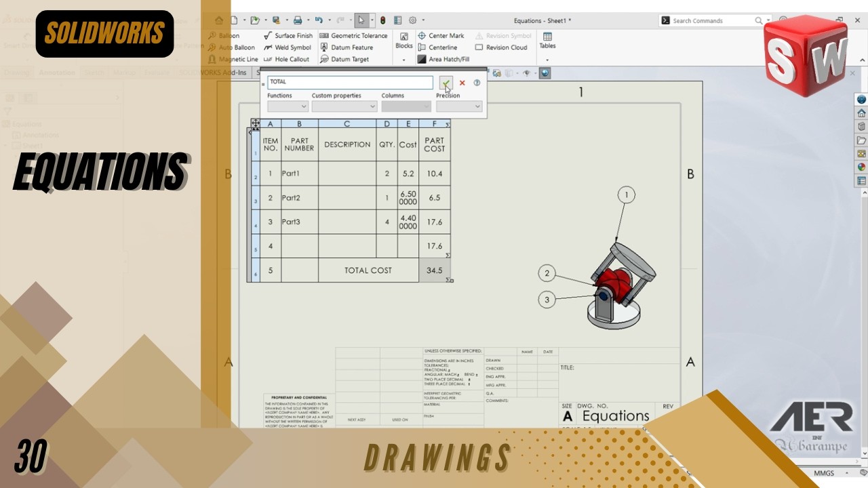Screen dimensions: 868x488
Task: Click the Blocks icon
Action: point(404,41)
